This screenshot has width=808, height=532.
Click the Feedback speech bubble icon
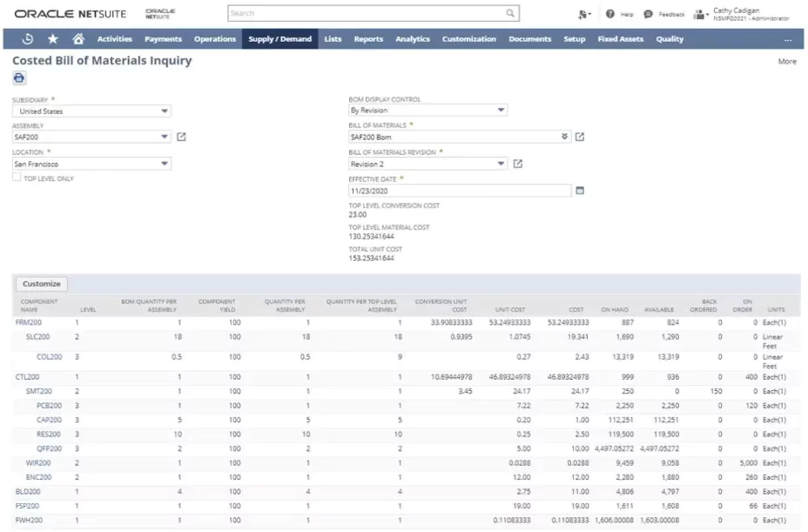click(x=649, y=13)
